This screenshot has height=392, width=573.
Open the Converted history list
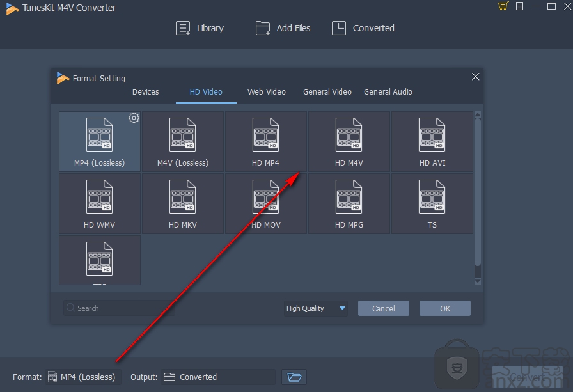click(363, 28)
